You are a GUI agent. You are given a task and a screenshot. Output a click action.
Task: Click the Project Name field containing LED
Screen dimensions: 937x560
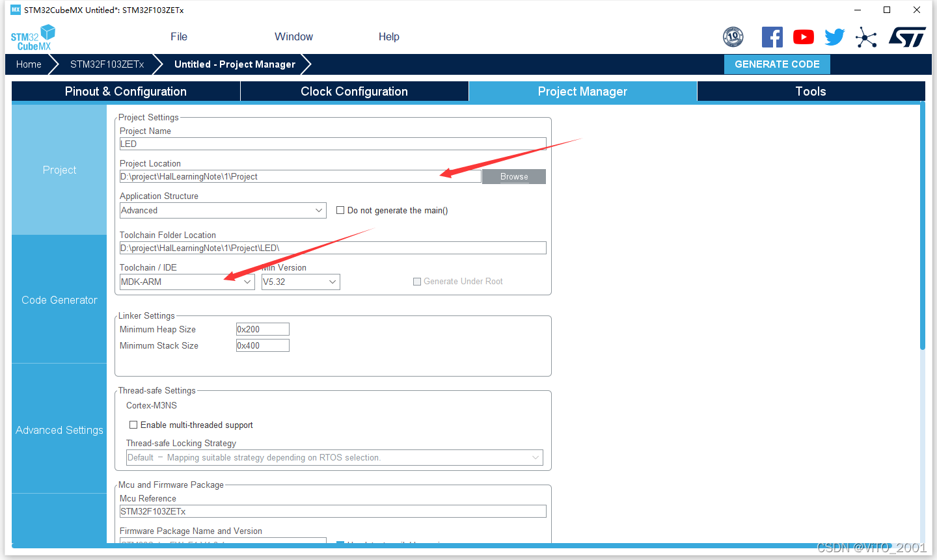[x=333, y=144]
